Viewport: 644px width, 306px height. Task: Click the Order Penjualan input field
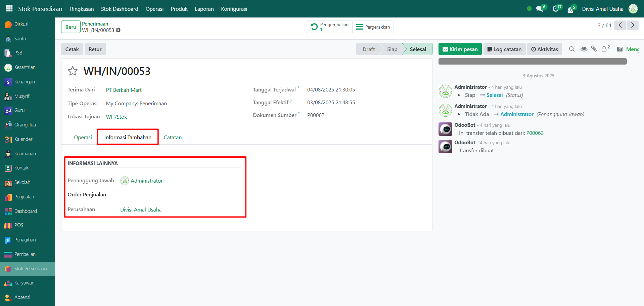[x=180, y=195]
